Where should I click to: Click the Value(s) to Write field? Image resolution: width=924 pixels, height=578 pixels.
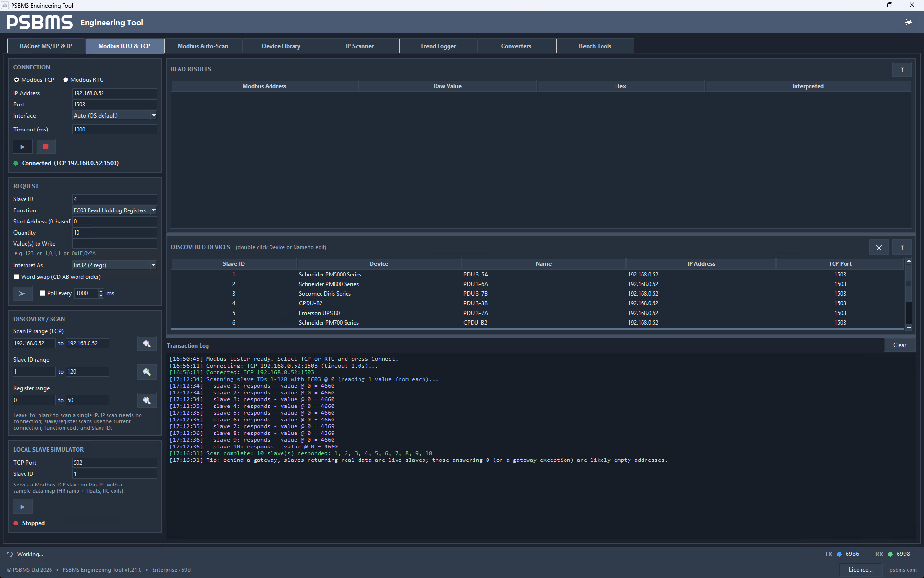tap(115, 244)
